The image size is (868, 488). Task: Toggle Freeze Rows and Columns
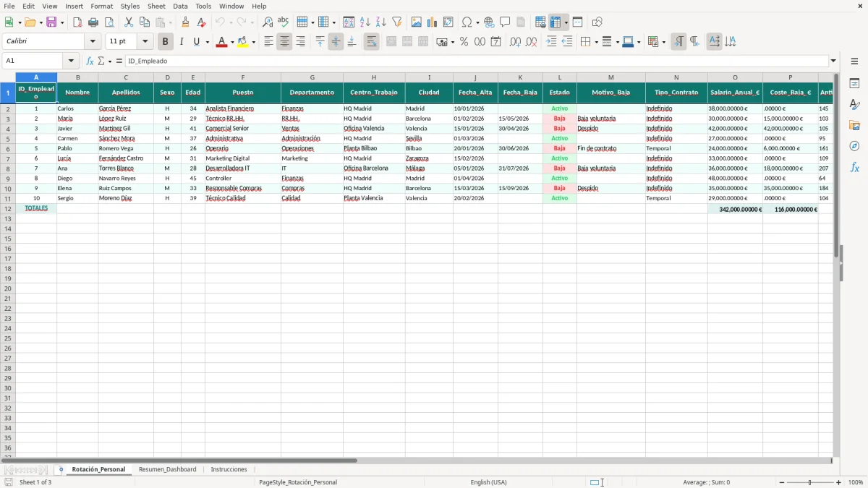[556, 22]
